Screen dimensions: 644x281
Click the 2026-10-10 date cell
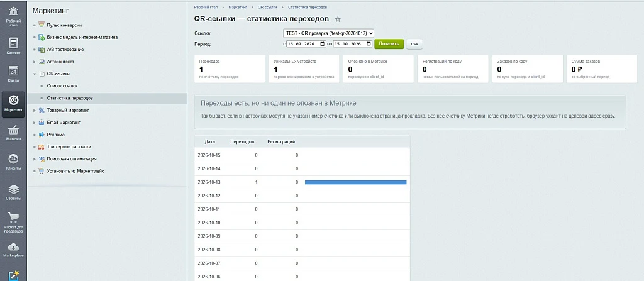[209, 223]
